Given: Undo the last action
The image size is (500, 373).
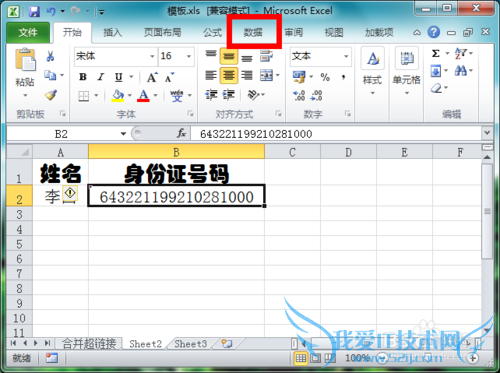Looking at the screenshot, I should [51, 12].
